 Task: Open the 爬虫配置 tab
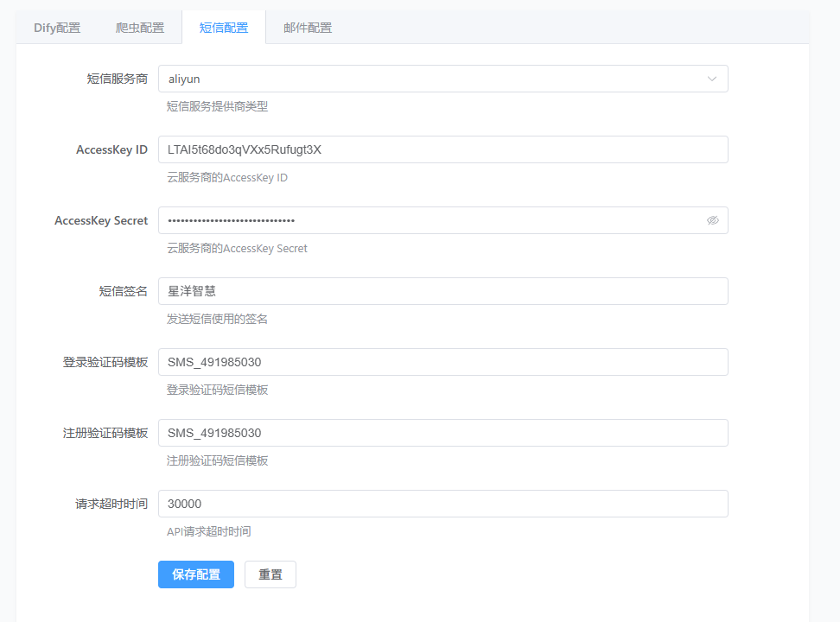click(x=140, y=28)
